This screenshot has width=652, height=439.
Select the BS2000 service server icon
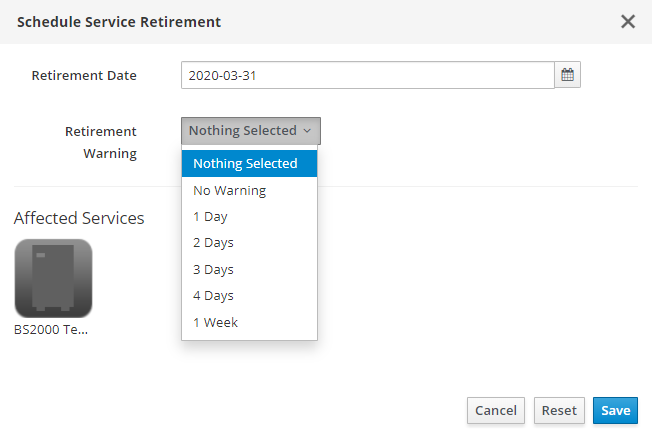[53, 278]
